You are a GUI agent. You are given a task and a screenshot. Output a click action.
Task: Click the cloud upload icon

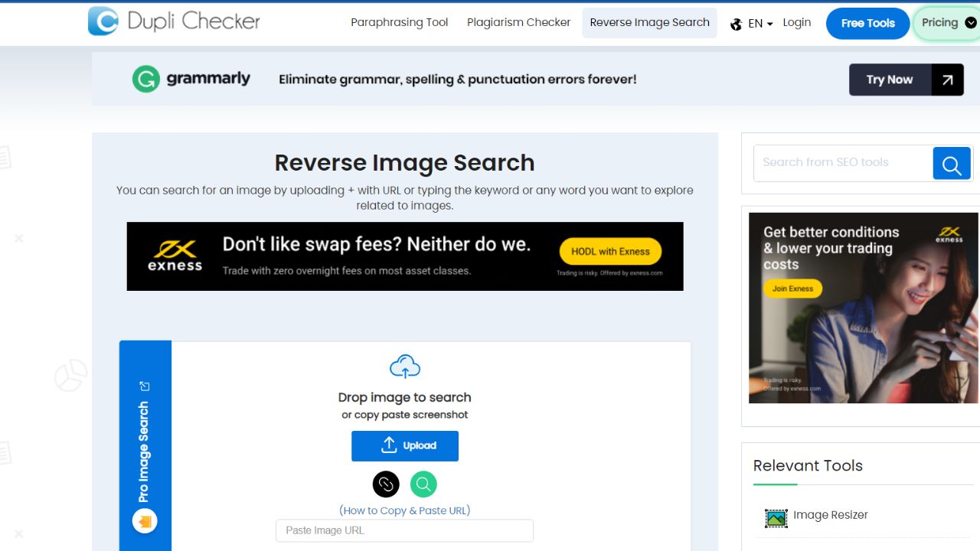pos(405,367)
